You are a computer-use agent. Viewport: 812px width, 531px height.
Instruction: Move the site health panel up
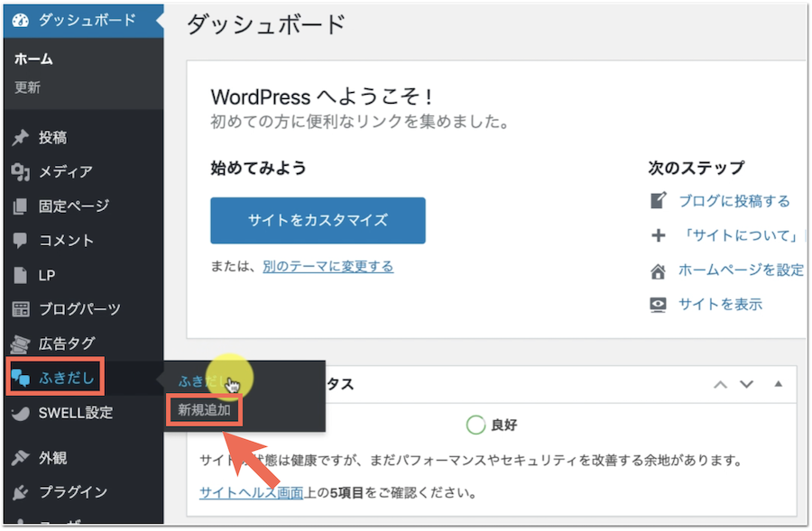point(720,384)
